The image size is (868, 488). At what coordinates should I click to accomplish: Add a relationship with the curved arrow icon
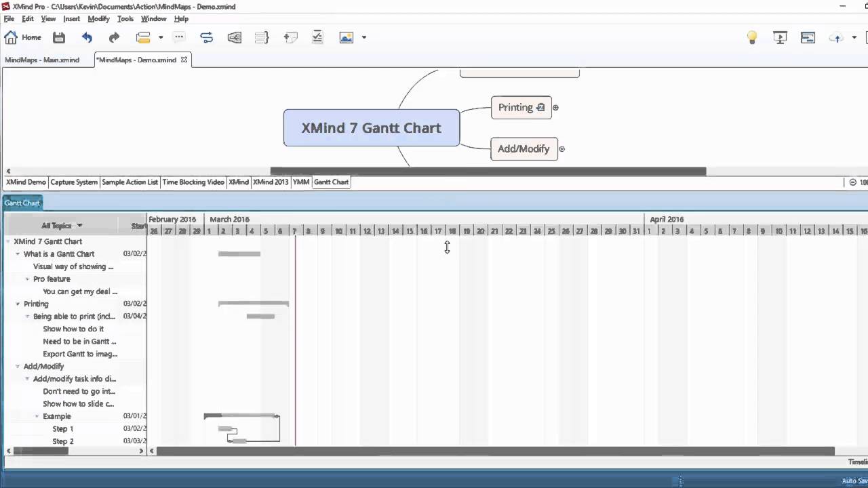coord(207,37)
